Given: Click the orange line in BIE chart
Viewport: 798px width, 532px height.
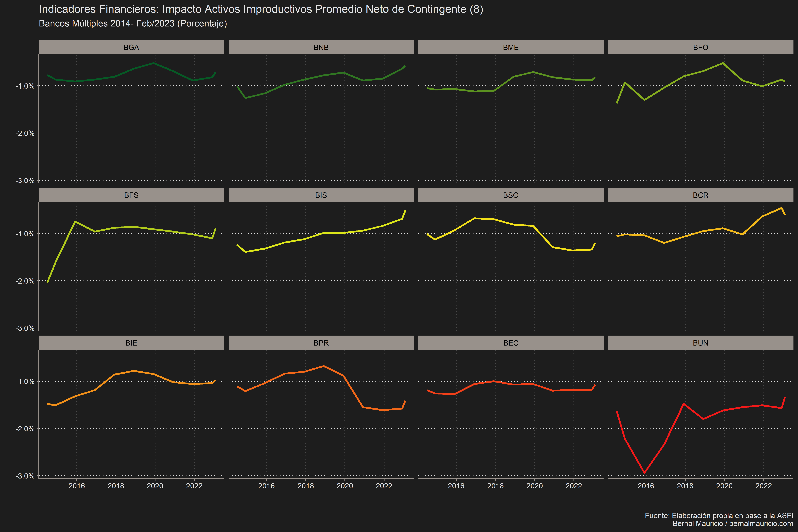Looking at the screenshot, I should [134, 371].
